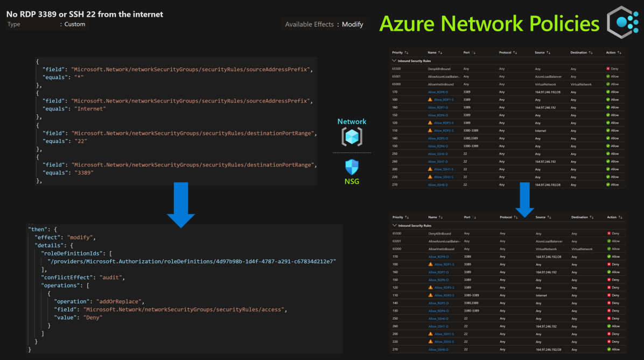Sort lower table by Priority arrows
Image resolution: width=644 pixels, height=360 pixels.
click(407, 217)
